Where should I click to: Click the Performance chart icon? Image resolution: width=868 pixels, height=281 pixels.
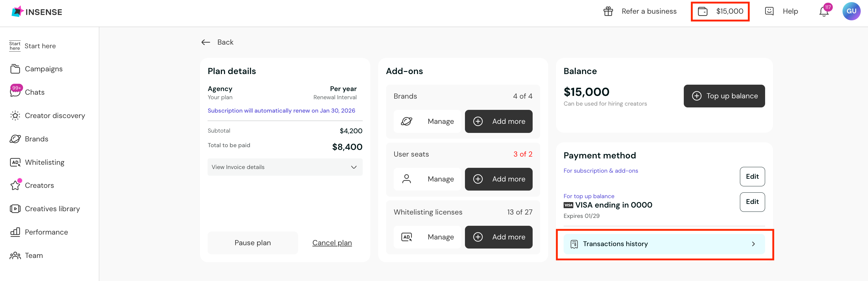[15, 232]
